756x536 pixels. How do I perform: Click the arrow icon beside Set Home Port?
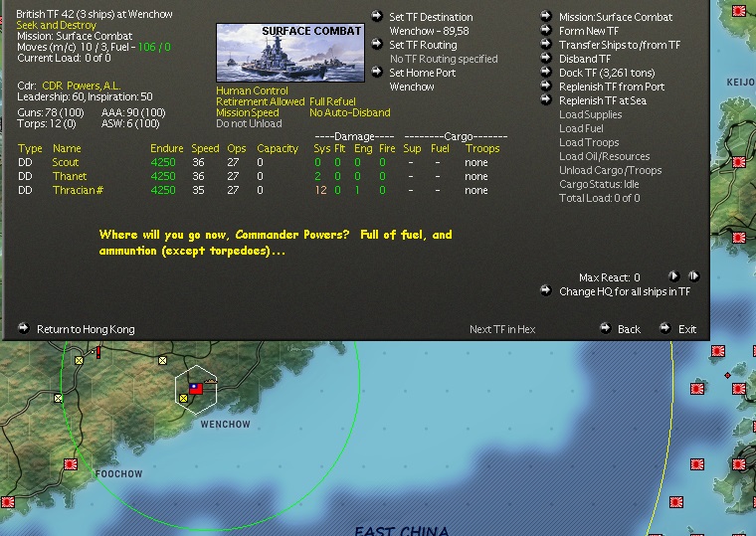tap(377, 72)
